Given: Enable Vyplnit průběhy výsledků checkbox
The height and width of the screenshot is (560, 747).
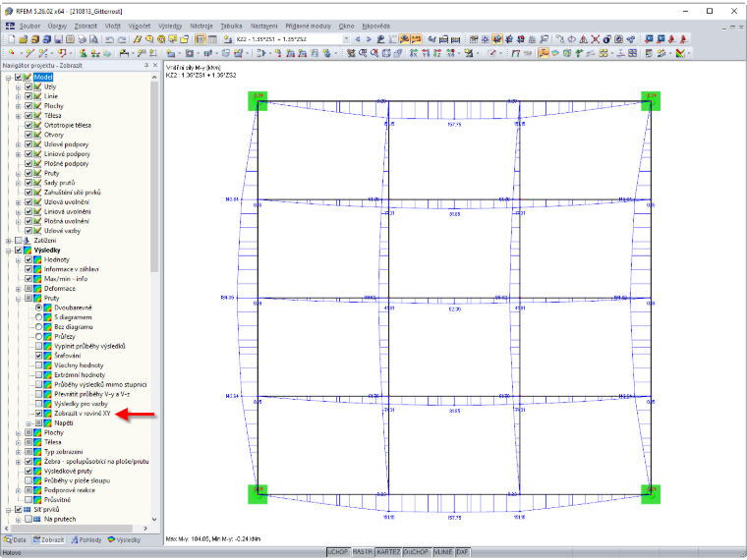Looking at the screenshot, I should point(38,346).
